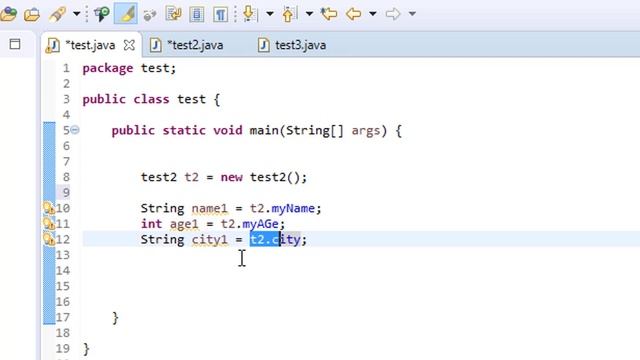The image size is (640, 360).
Task: Jump to Previous Annotation up arrow
Action: click(x=289, y=14)
